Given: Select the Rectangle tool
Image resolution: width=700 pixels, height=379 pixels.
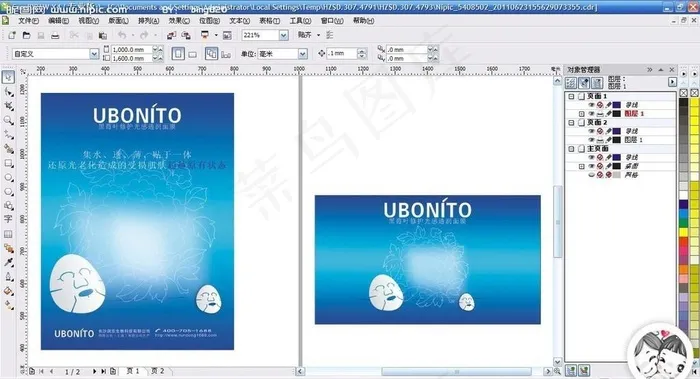Looking at the screenshot, I should [8, 163].
